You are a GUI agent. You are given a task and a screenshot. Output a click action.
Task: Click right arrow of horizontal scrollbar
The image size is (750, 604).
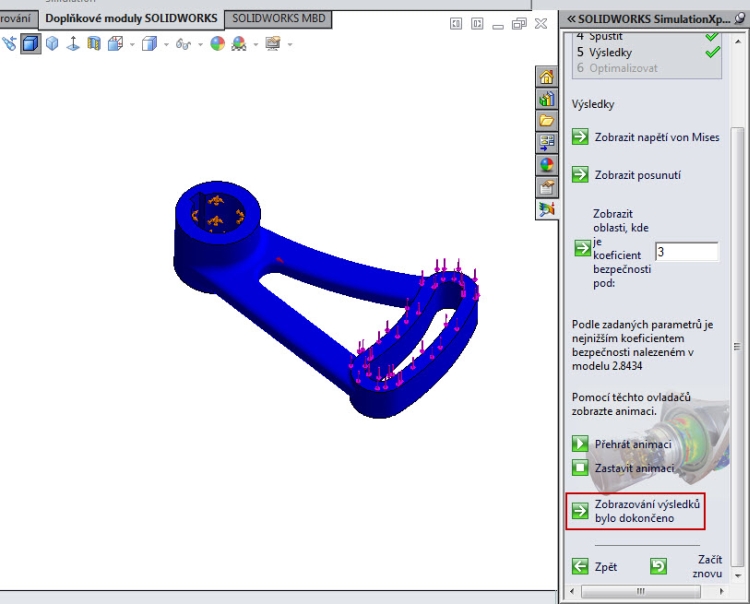coord(722,591)
